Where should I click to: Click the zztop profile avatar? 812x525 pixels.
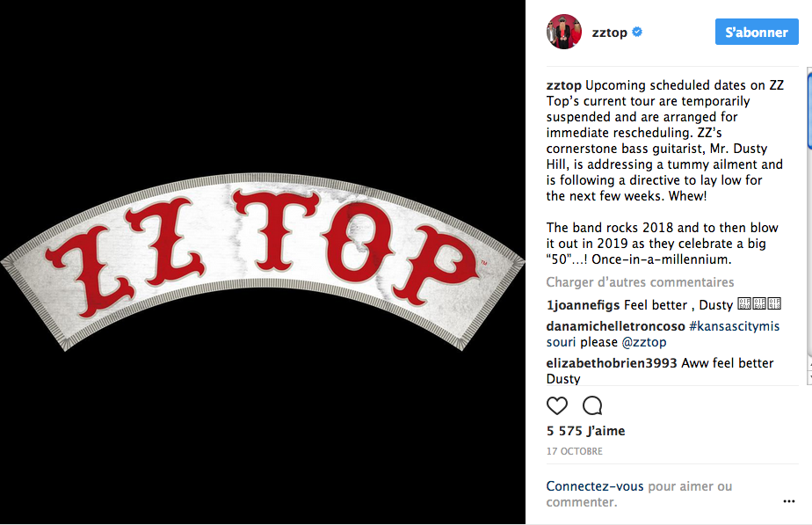(564, 32)
